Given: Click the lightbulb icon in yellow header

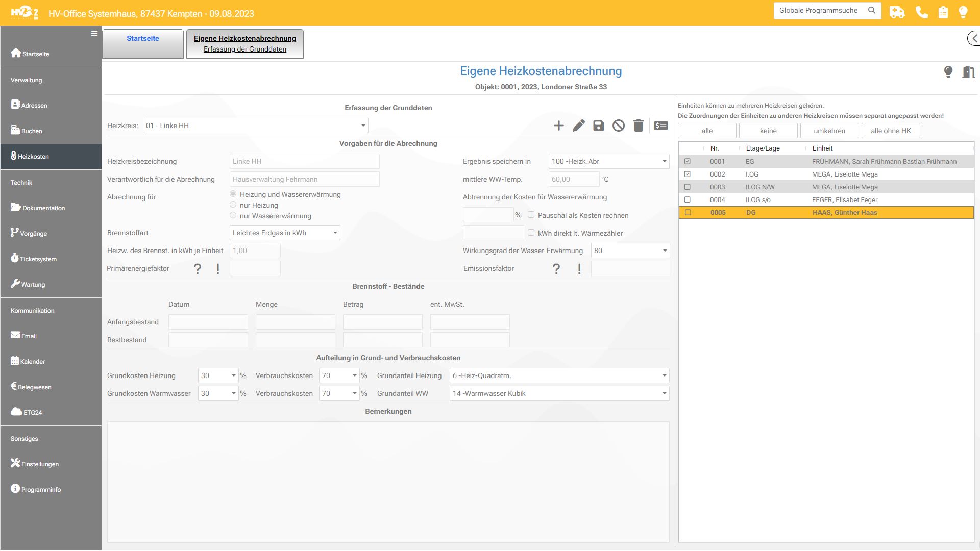Looking at the screenshot, I should pos(963,12).
